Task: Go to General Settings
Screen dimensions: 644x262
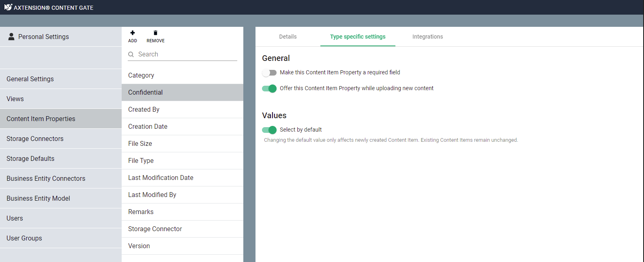Action: click(30, 79)
